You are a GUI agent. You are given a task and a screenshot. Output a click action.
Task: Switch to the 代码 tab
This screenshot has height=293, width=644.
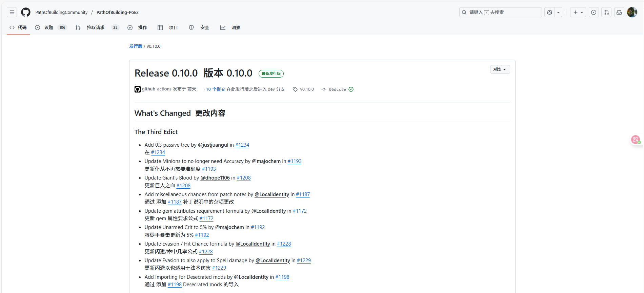pyautogui.click(x=18, y=28)
